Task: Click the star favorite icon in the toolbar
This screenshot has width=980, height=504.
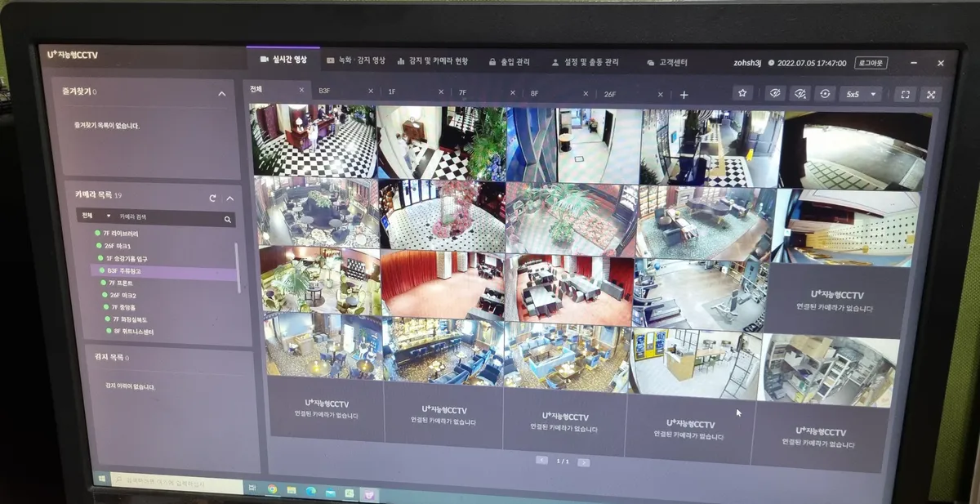Action: click(x=742, y=93)
